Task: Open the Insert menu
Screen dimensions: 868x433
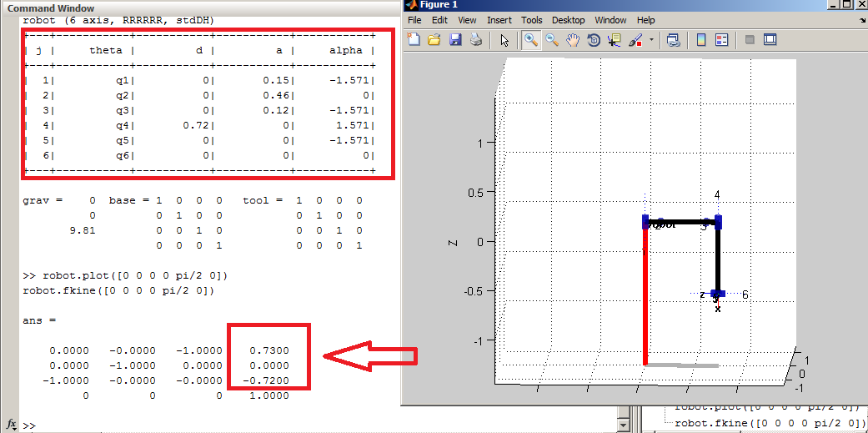Action: pyautogui.click(x=499, y=20)
